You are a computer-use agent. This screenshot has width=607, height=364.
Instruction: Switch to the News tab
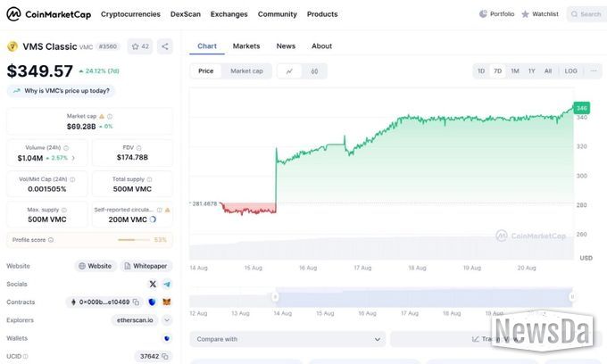[x=286, y=46]
